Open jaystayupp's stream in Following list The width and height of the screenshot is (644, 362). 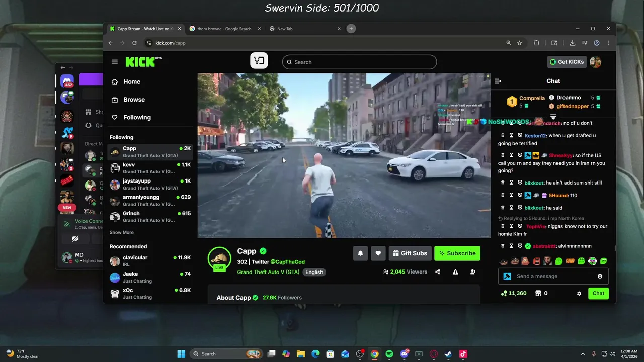click(150, 184)
